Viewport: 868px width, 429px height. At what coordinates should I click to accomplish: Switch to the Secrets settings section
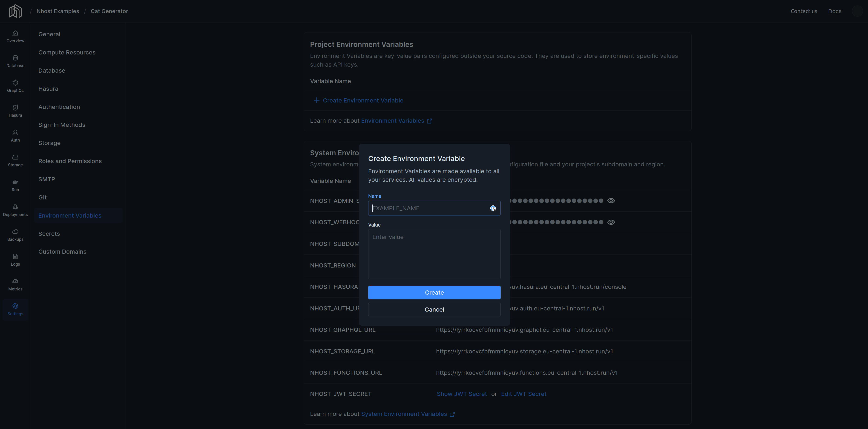pyautogui.click(x=49, y=233)
